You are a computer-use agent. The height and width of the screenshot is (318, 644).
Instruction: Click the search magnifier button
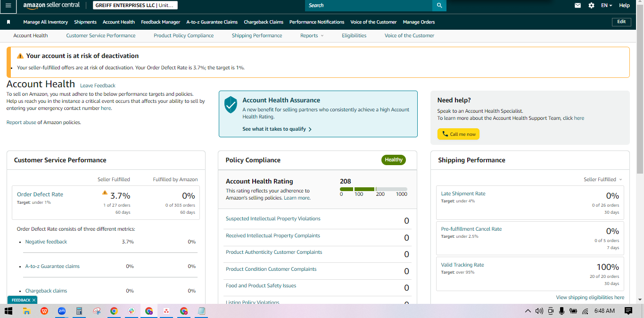(439, 5)
